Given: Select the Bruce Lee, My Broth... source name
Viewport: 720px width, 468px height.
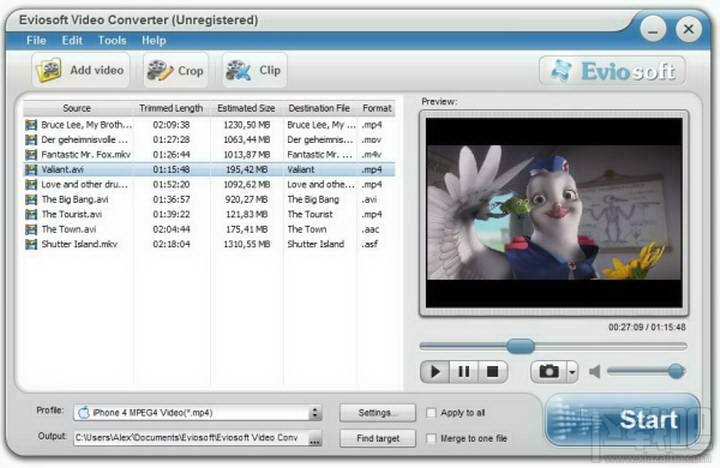Looking at the screenshot, I should (x=86, y=125).
